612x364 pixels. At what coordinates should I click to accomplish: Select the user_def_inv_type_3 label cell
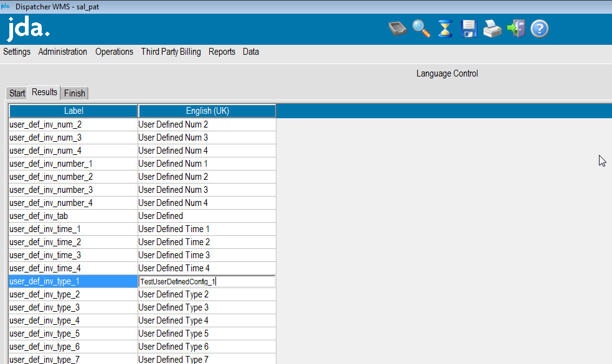[x=73, y=307]
